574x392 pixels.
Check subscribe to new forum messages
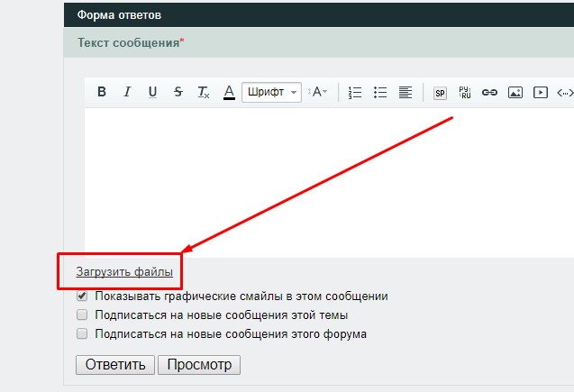pos(82,333)
